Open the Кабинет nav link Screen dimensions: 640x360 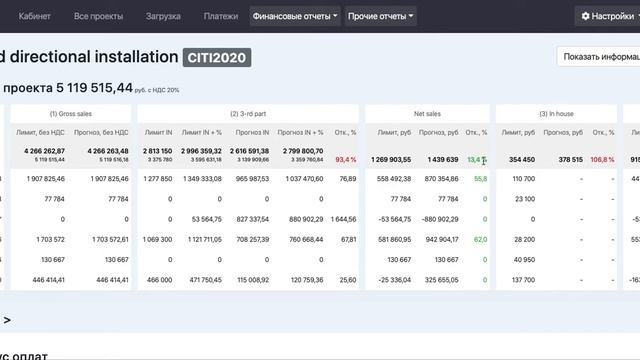point(34,16)
